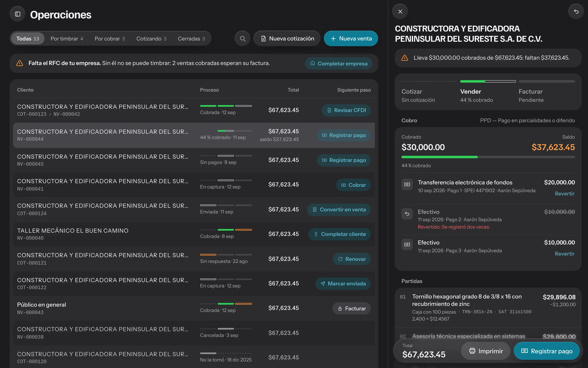
Task: Click Registrar pago in the detail footer
Action: click(547, 351)
